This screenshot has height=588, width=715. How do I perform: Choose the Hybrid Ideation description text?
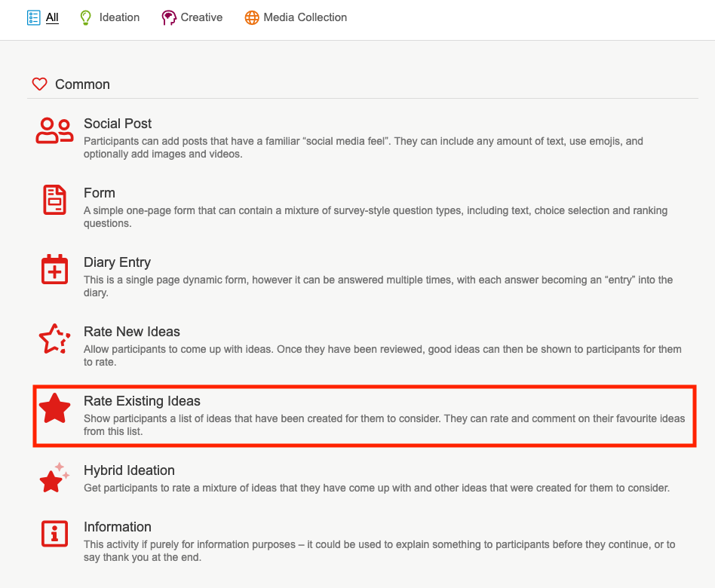(376, 488)
